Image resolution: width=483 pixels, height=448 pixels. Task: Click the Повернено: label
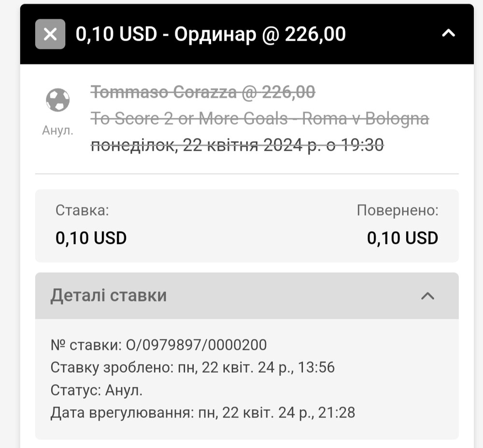click(398, 210)
